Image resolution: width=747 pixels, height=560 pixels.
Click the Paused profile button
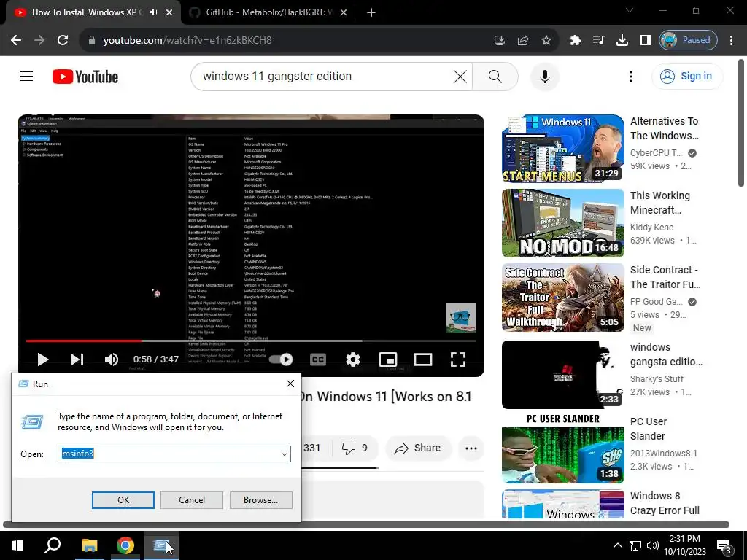[x=688, y=41]
